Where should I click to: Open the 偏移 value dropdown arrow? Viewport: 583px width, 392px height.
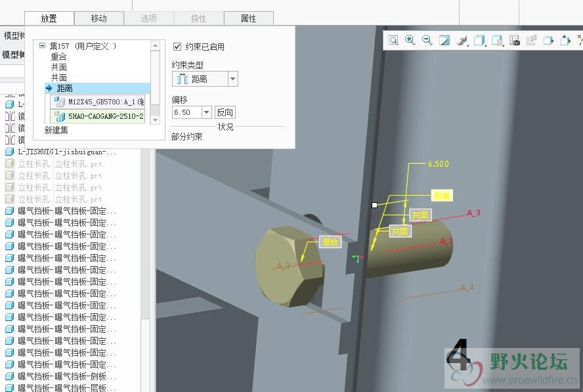(207, 112)
